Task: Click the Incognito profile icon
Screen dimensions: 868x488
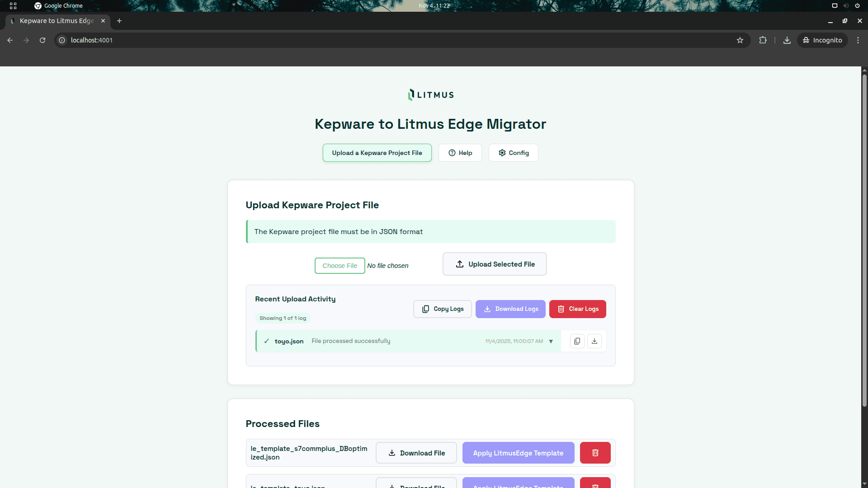Action: [806, 40]
